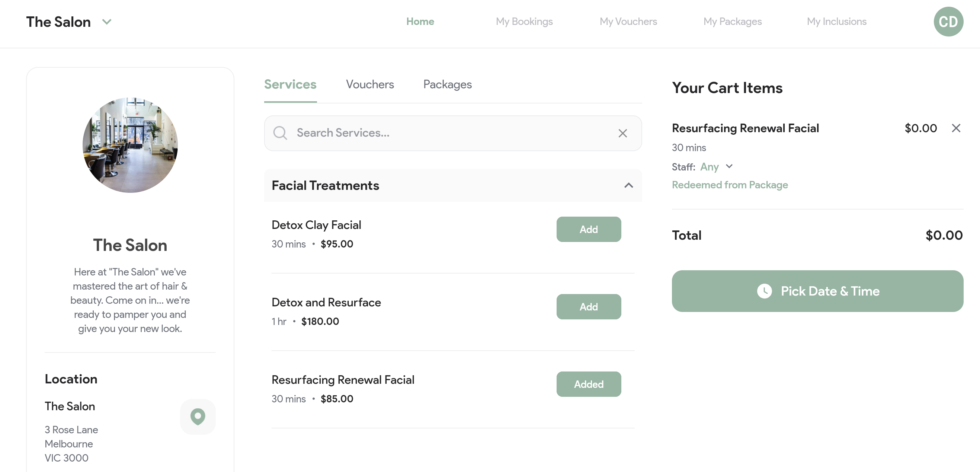Click the map pin location icon

point(198,417)
